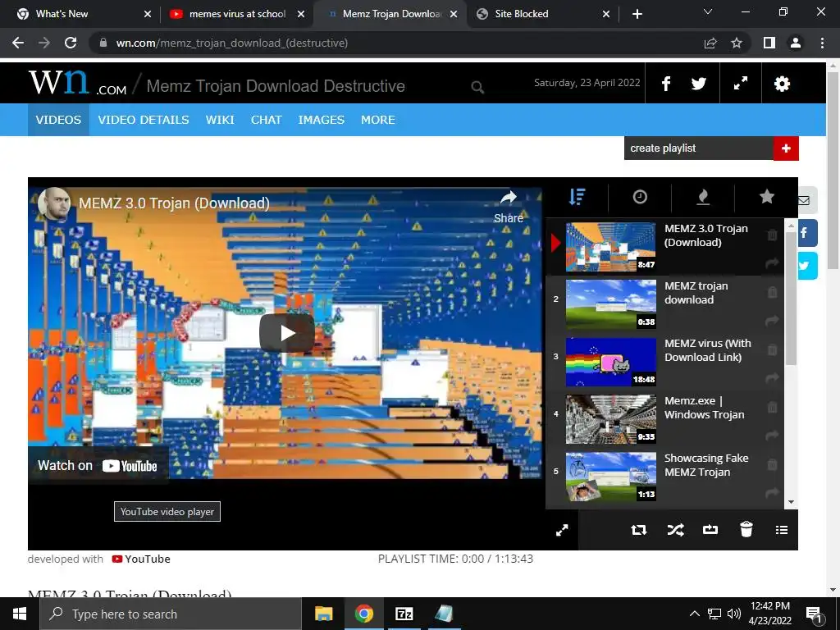Viewport: 840px width, 630px height.
Task: Share via the side email envelope button
Action: tap(807, 200)
